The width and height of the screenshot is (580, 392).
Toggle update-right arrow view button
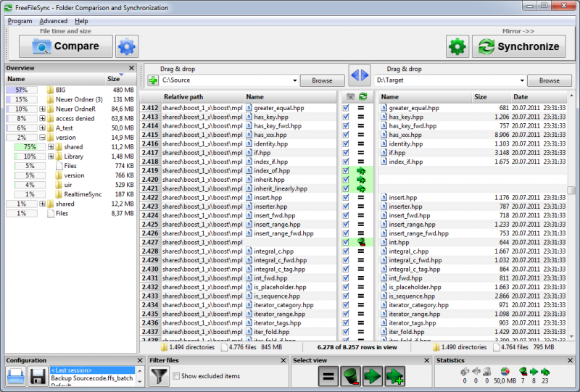click(x=373, y=377)
